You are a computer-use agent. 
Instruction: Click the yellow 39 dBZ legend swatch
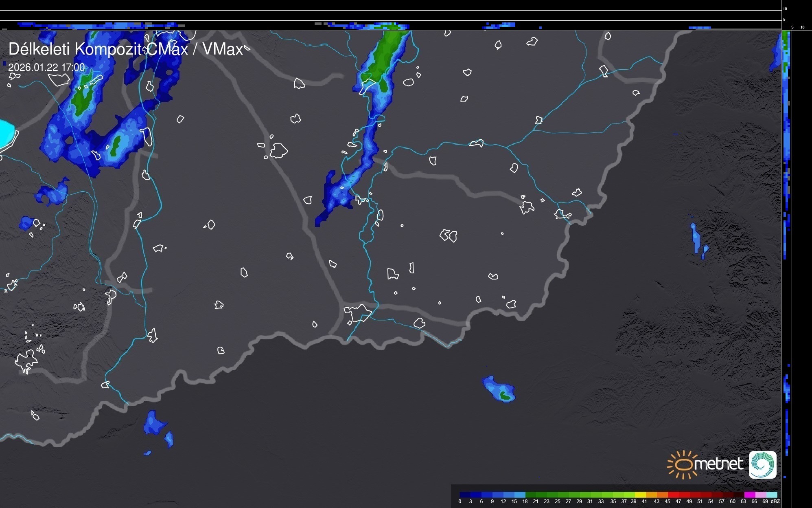[x=640, y=495]
